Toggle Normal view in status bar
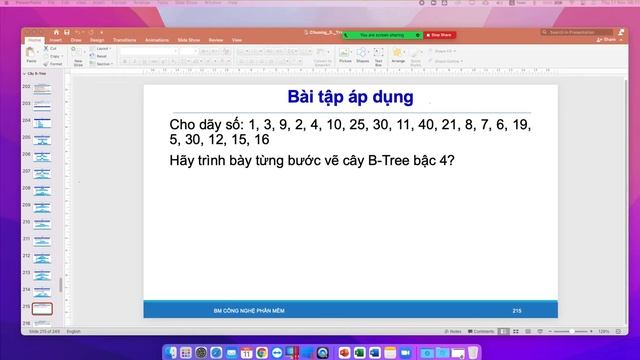The height and width of the screenshot is (360, 640). 504,331
